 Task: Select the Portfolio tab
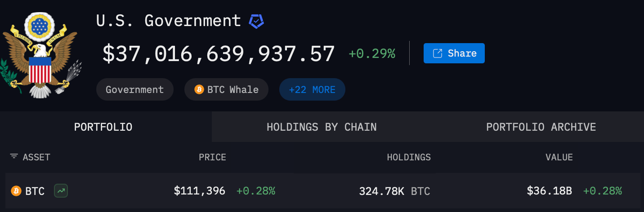pos(103,127)
